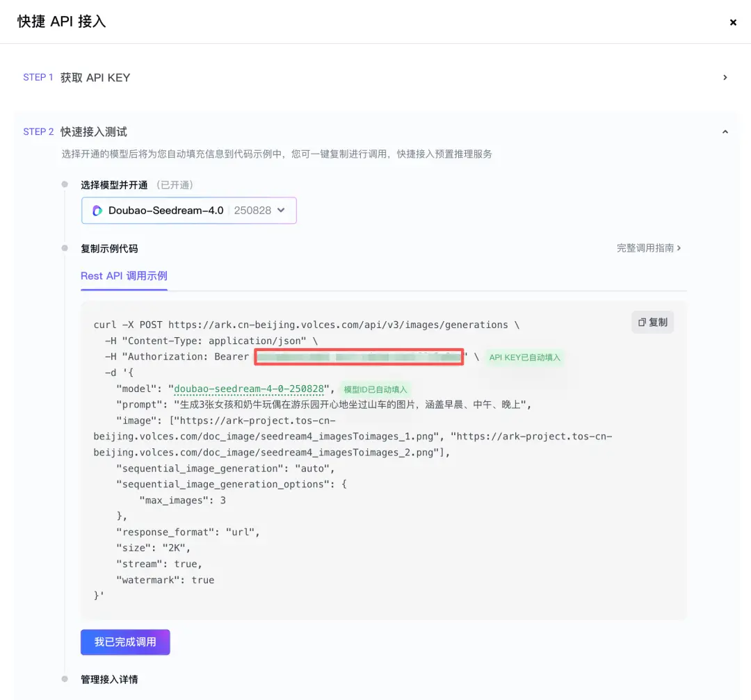751x700 pixels.
Task: Expand the STEP 1 chevron arrow
Action: point(725,78)
